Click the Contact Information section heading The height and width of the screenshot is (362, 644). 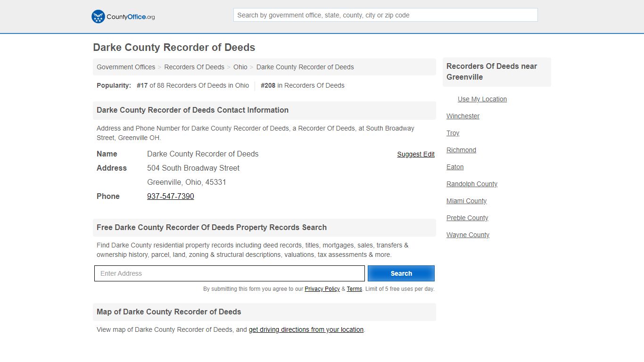click(x=192, y=110)
